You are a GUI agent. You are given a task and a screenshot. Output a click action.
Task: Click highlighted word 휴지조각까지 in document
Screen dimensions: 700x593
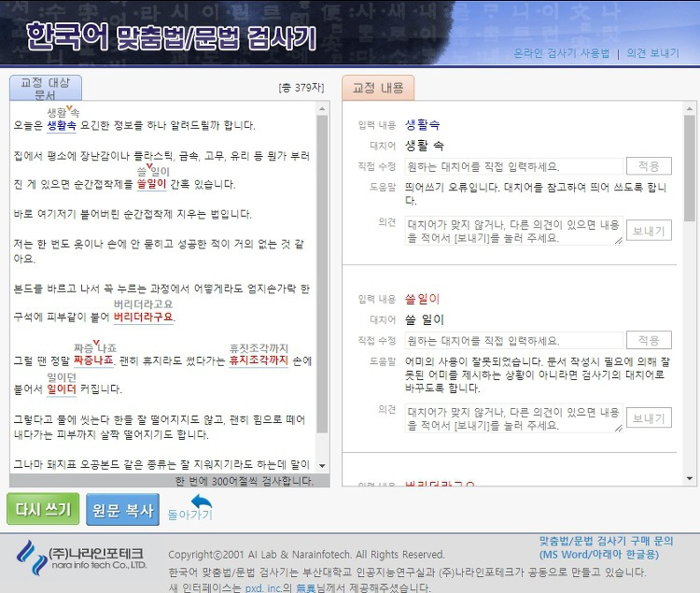pos(259,360)
